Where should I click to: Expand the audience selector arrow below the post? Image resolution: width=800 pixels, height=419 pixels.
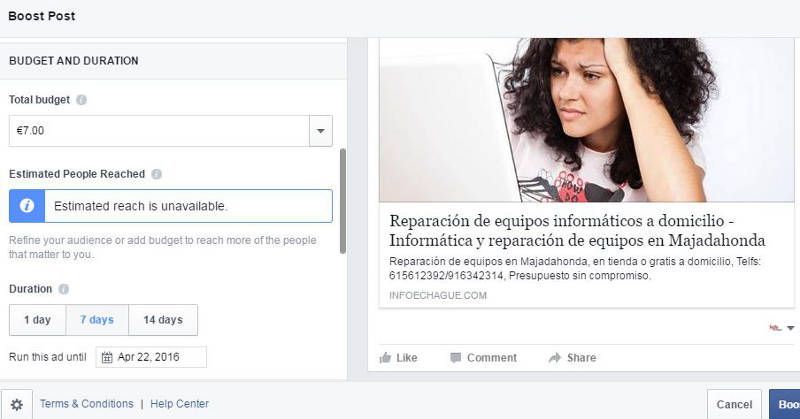[x=790, y=328]
